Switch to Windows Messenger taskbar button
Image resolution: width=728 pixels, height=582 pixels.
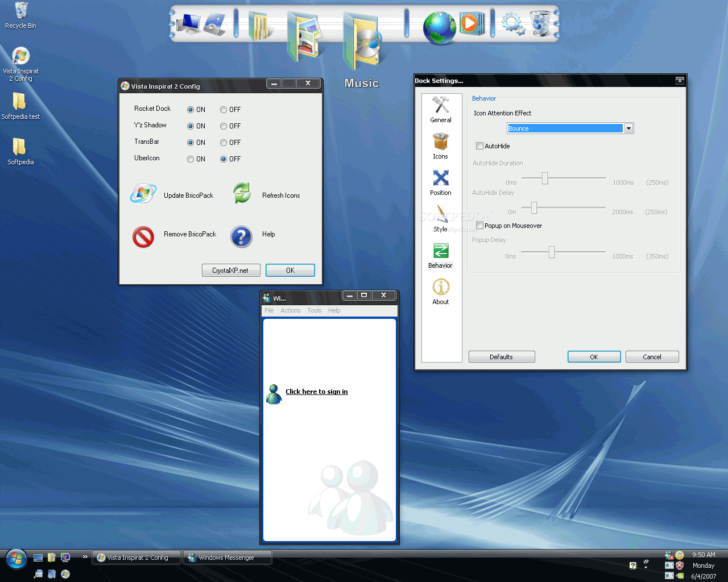pos(227,558)
